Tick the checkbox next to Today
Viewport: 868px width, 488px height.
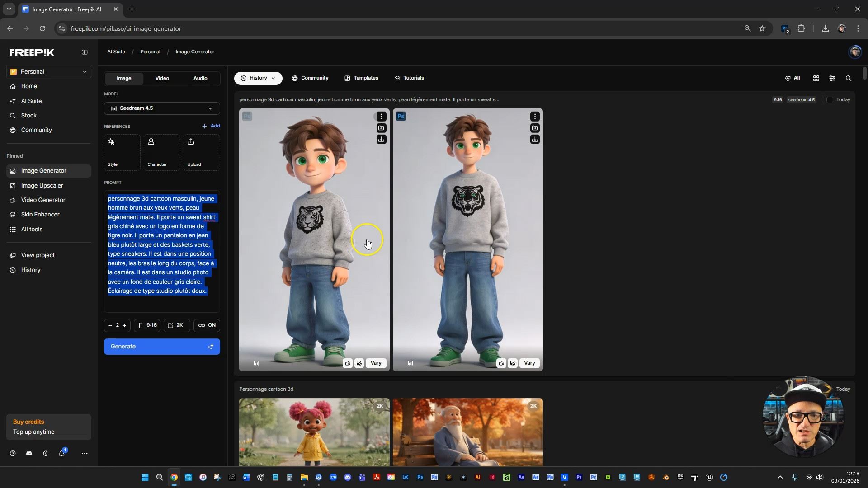(x=830, y=100)
